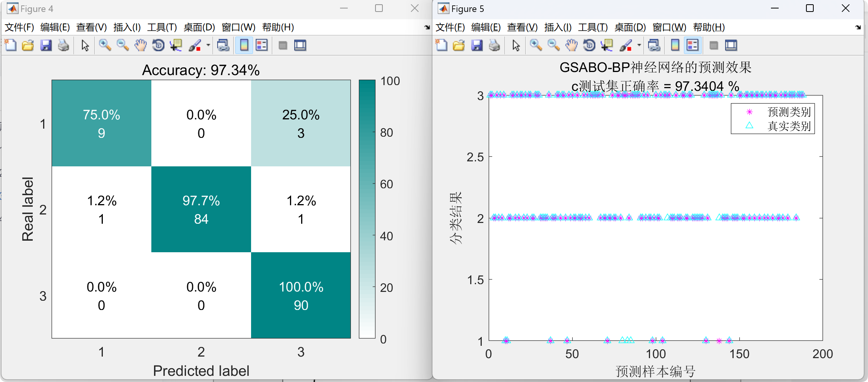
Task: Activate Zoom Out tool in Figure 5
Action: click(554, 45)
